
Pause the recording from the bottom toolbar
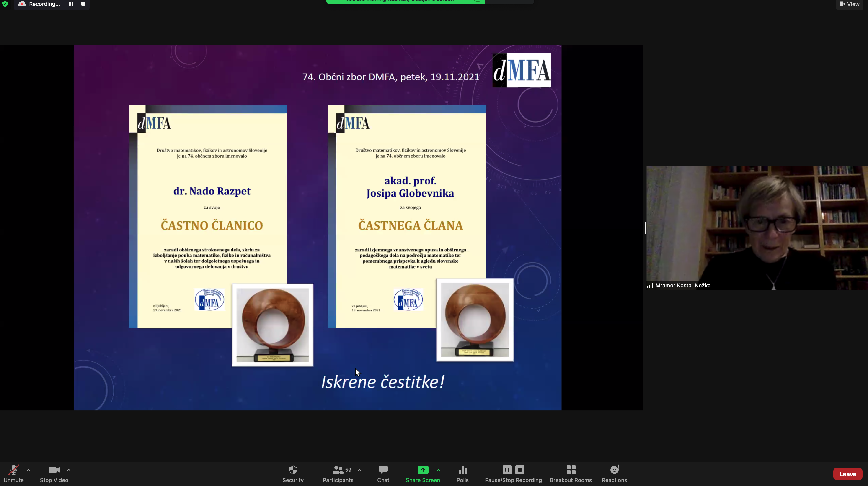(x=507, y=470)
